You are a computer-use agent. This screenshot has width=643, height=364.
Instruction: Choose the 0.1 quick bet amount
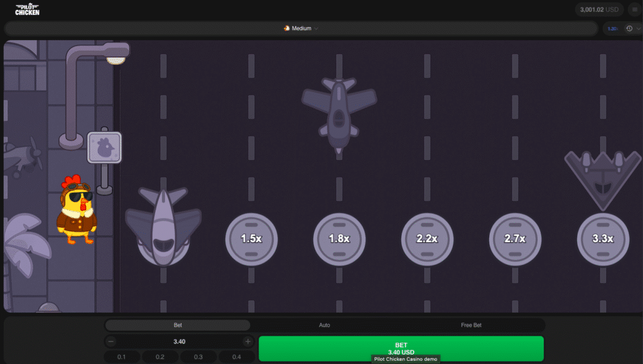click(121, 356)
